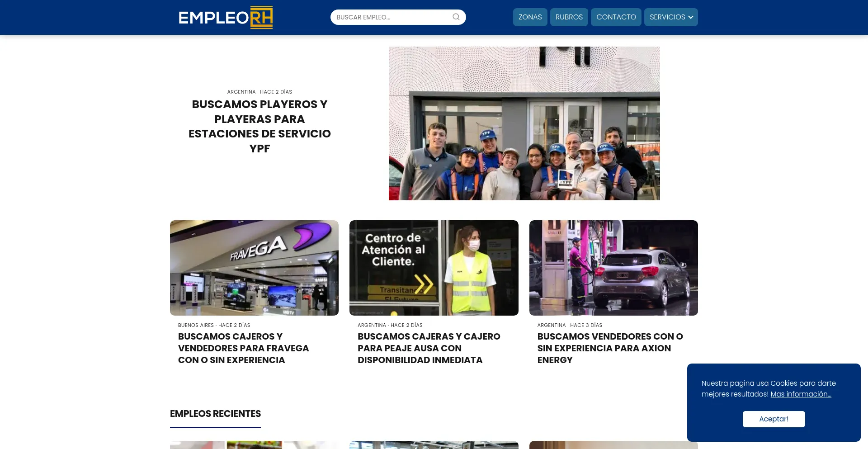Select the Empleos Recientes section heading
The height and width of the screenshot is (449, 868).
pyautogui.click(x=215, y=414)
